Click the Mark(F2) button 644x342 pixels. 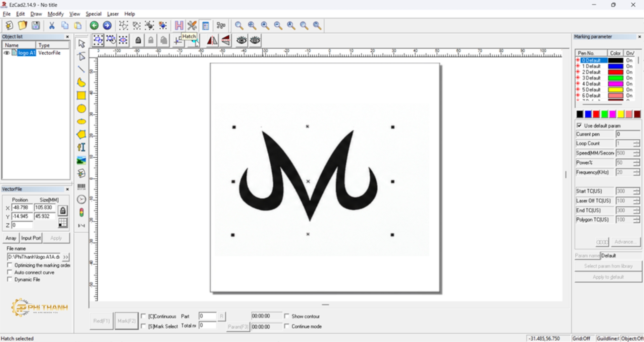126,321
